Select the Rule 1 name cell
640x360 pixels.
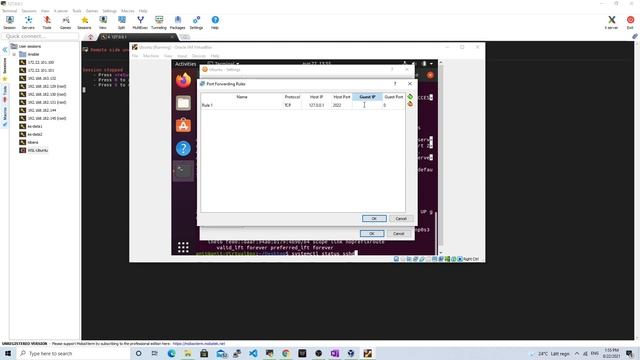242,105
